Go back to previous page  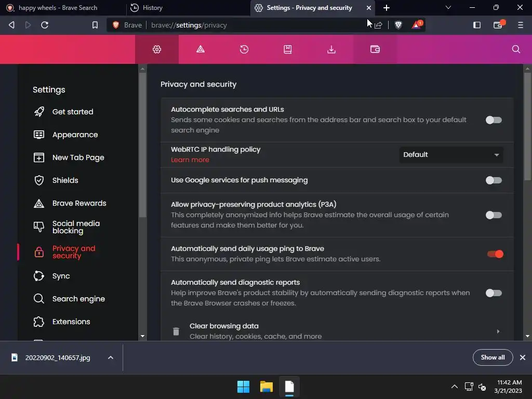[11, 25]
